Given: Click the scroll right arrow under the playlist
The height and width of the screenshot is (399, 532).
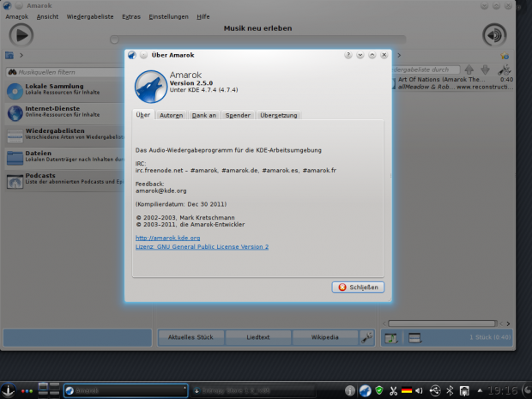Looking at the screenshot, I should tap(508, 323).
